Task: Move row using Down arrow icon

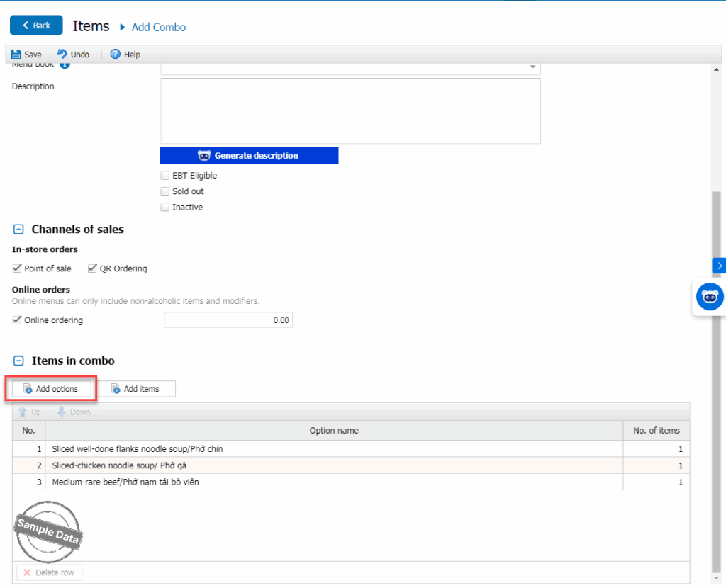Action: click(x=62, y=412)
